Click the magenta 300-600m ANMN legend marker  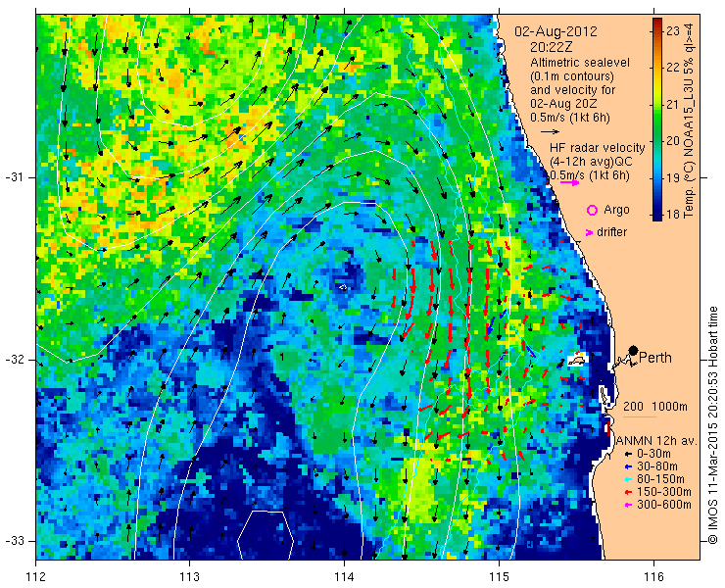627,505
